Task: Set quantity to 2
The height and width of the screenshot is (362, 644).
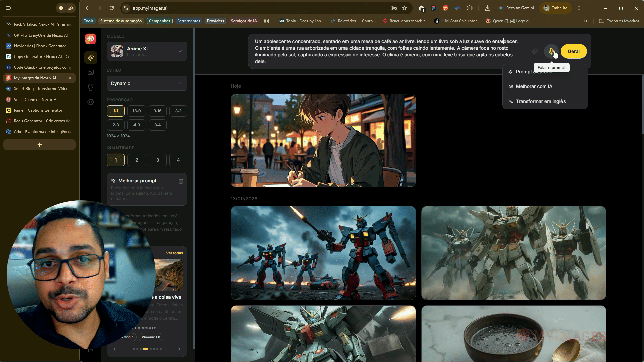Action: click(137, 160)
